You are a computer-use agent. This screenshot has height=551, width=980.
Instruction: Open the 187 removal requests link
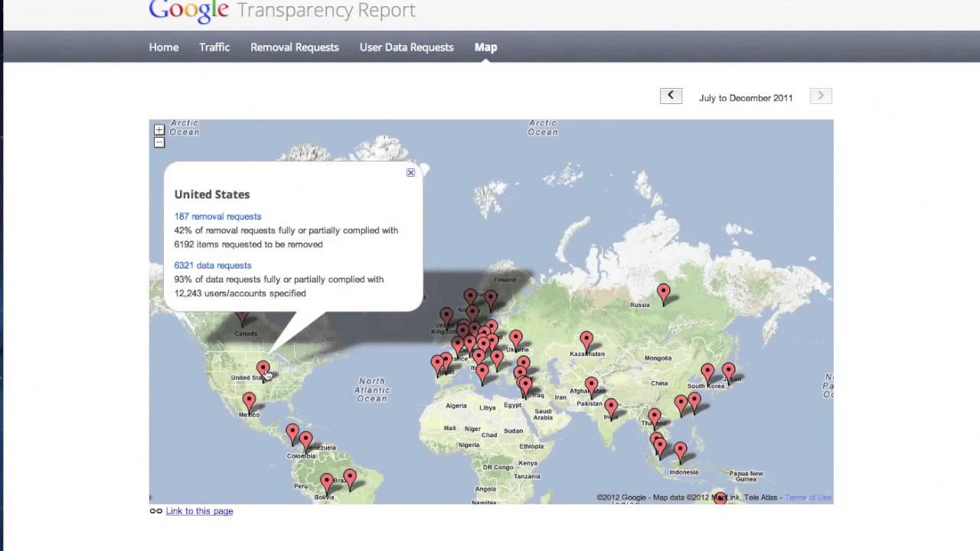[217, 217]
